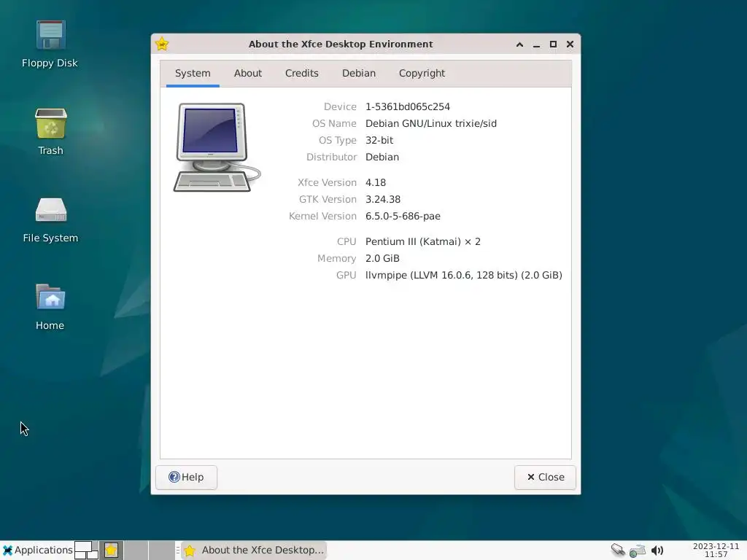Minimize the About Xfce window
747x560 pixels.
coord(536,44)
